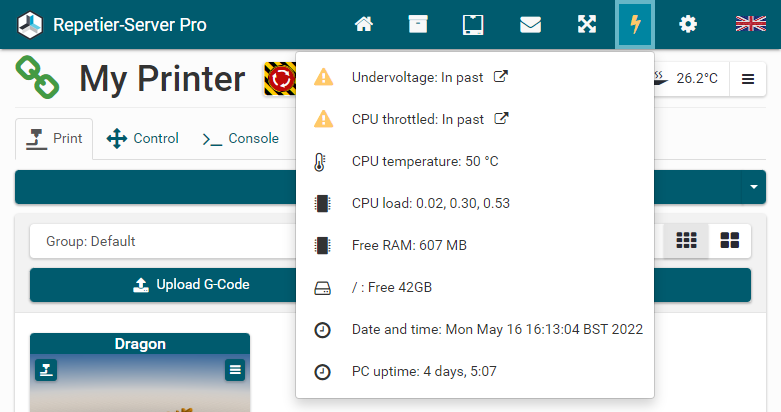Screen dimensions: 781x412
Task: Open Undervoltage external help link
Action: pos(502,77)
